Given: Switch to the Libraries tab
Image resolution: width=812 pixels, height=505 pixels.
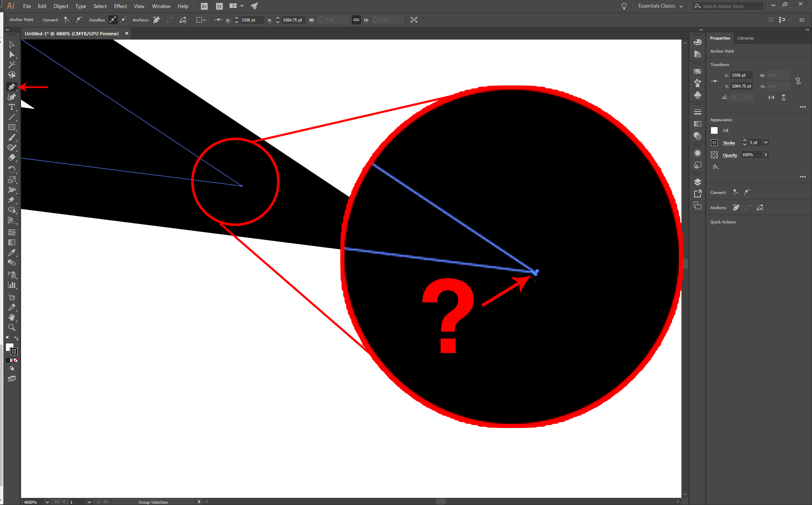Looking at the screenshot, I should [x=745, y=38].
